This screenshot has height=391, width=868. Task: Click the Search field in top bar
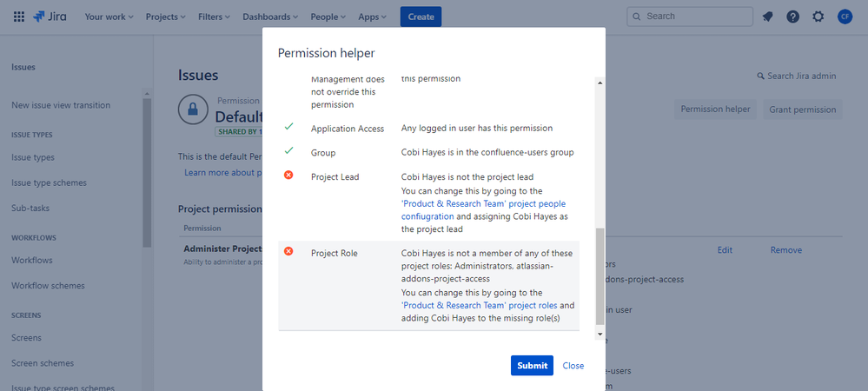[690, 17]
